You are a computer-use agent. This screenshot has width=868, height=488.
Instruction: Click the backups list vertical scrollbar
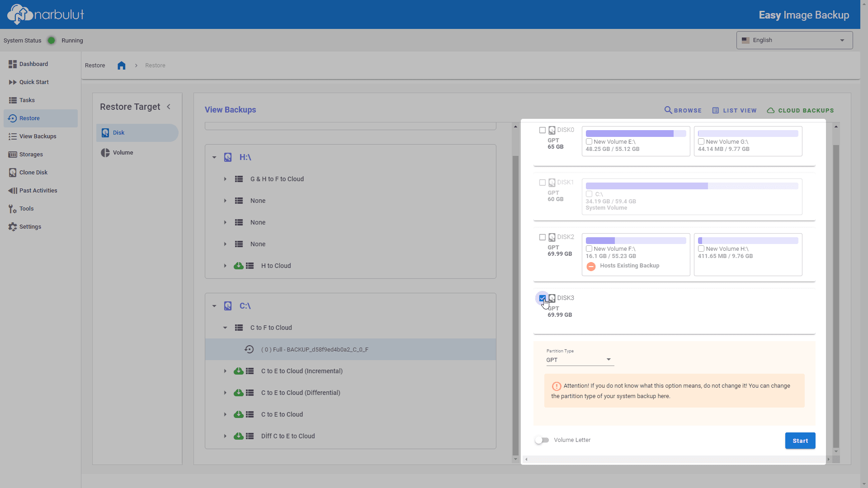click(515, 305)
